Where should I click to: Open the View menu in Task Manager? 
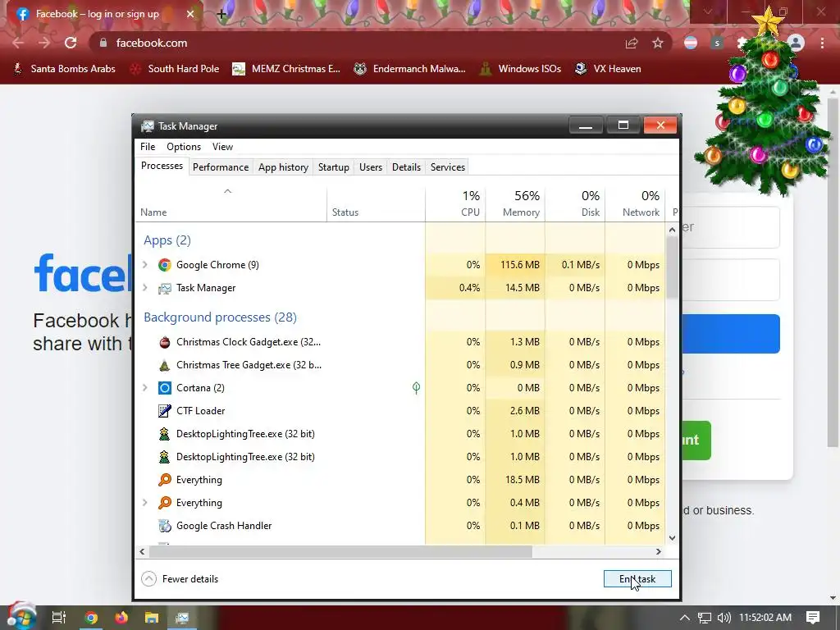(222, 147)
